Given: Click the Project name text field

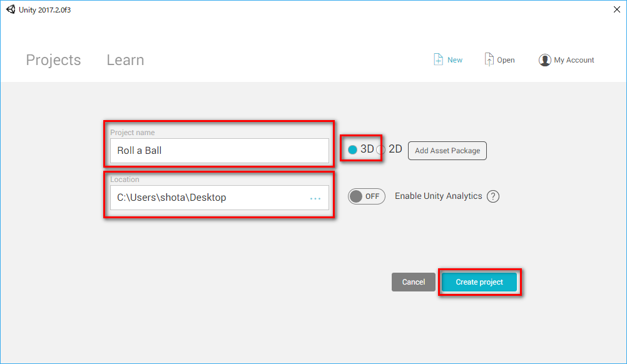Looking at the screenshot, I should point(220,151).
